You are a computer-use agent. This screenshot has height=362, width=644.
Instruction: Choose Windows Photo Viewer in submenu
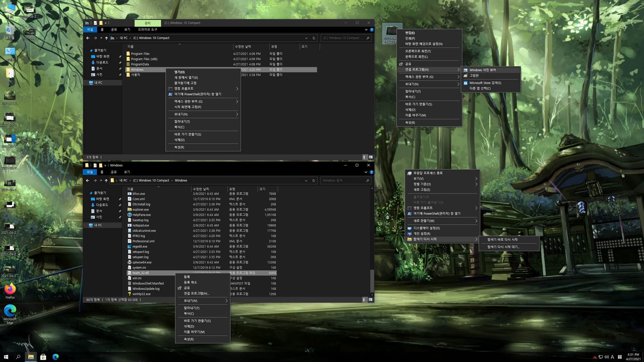tap(491, 70)
